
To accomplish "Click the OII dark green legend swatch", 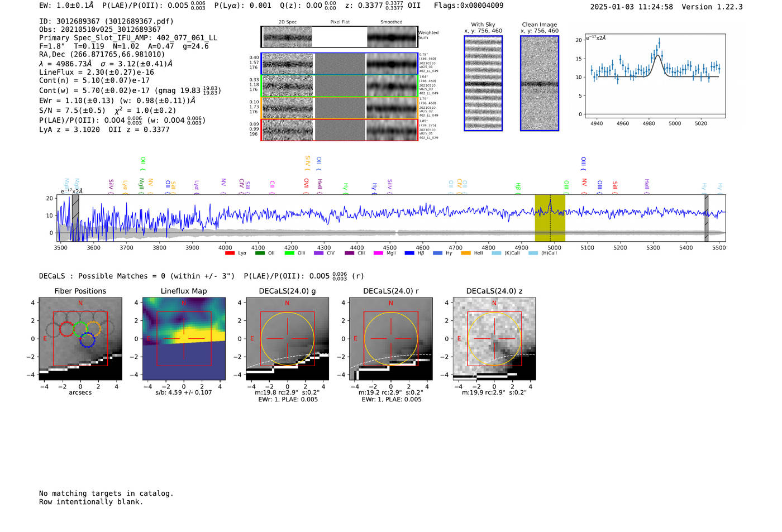I will click(x=260, y=253).
